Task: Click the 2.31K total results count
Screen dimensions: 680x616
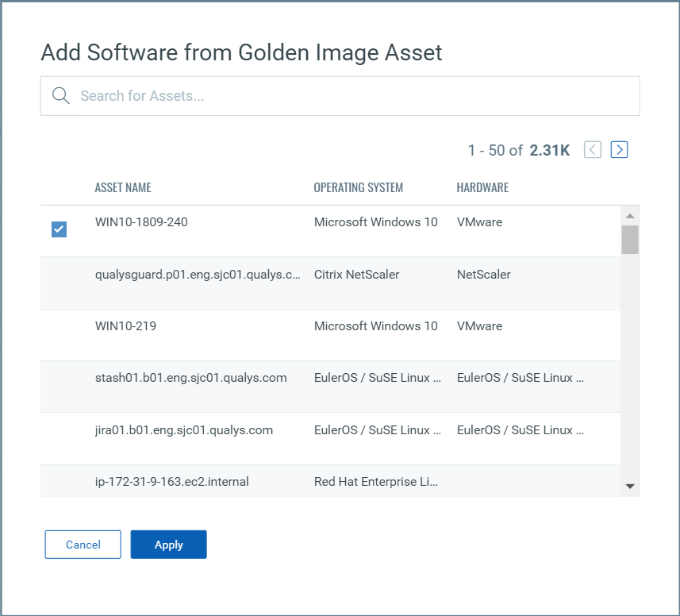Action: 549,150
